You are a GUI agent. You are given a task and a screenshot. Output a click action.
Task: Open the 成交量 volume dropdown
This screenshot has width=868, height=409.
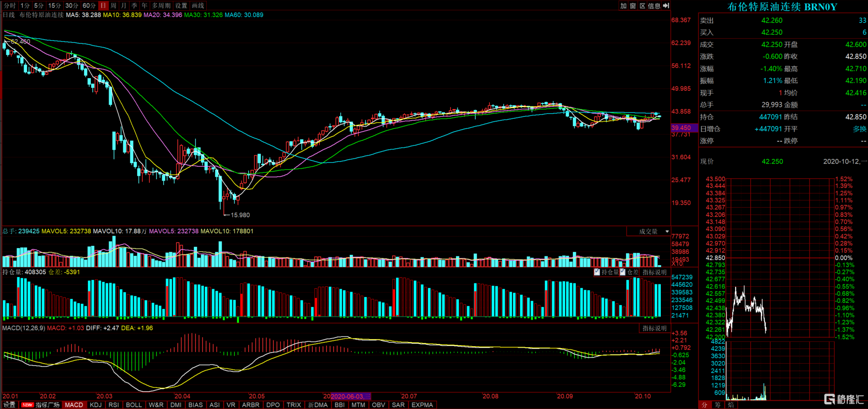649,232
